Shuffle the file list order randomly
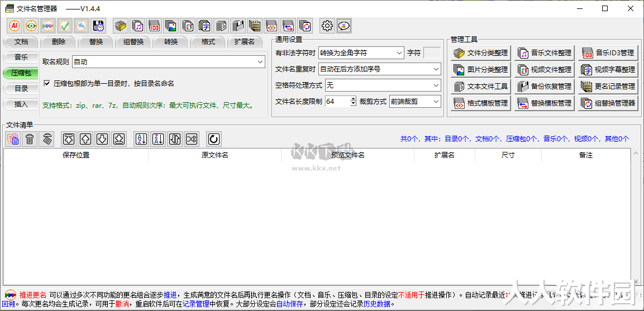The image size is (644, 311). pyautogui.click(x=192, y=139)
